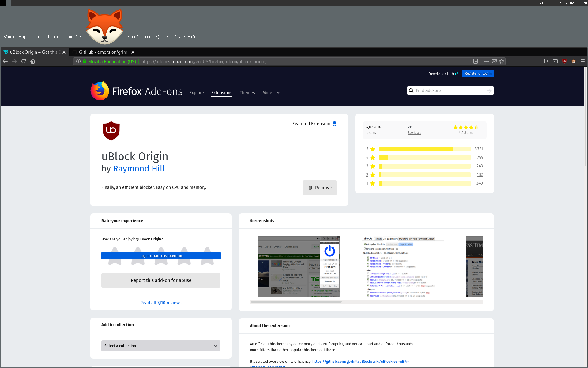Toggle reader view icon in address bar
This screenshot has height=368, width=588.
pos(475,61)
